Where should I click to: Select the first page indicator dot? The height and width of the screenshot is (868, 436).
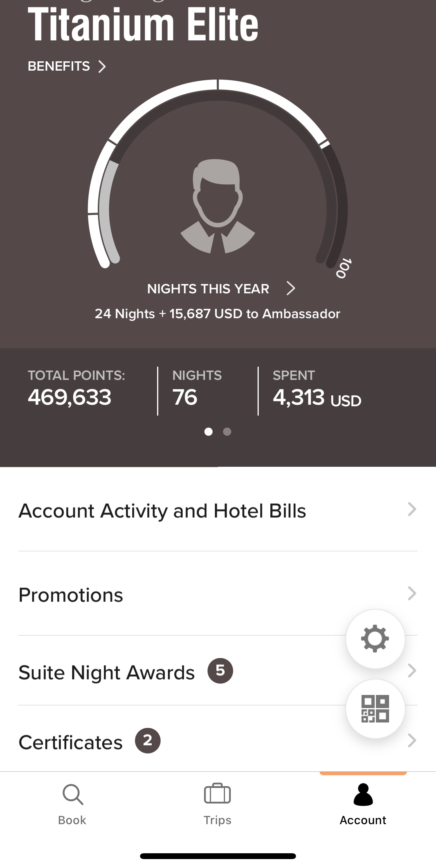[x=208, y=431]
